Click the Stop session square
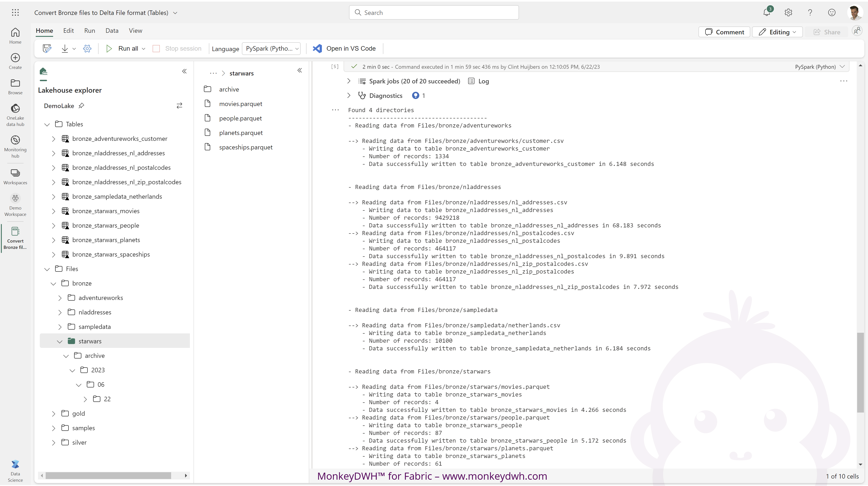 (x=156, y=49)
